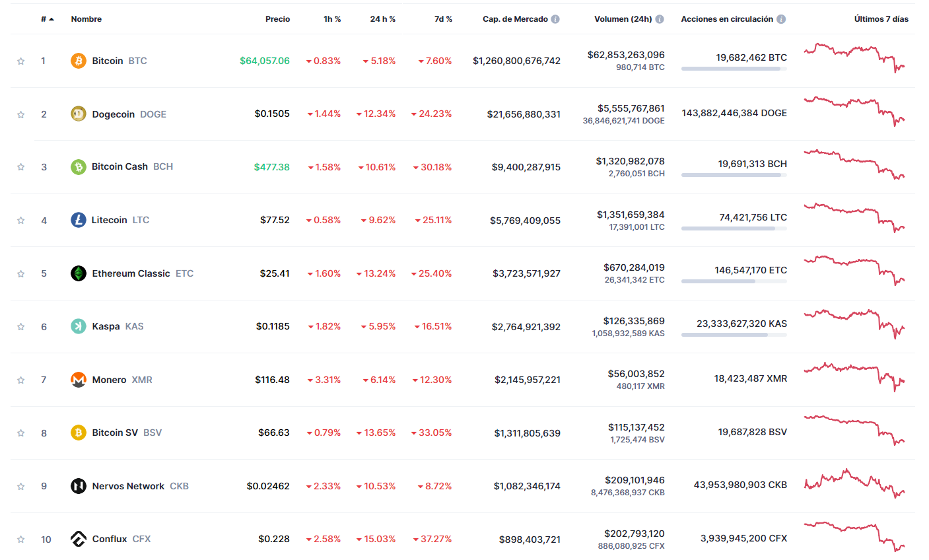Click Monero supply 18,423,487 XMR
Viewport: 929px width, 560px height.
coord(751,378)
